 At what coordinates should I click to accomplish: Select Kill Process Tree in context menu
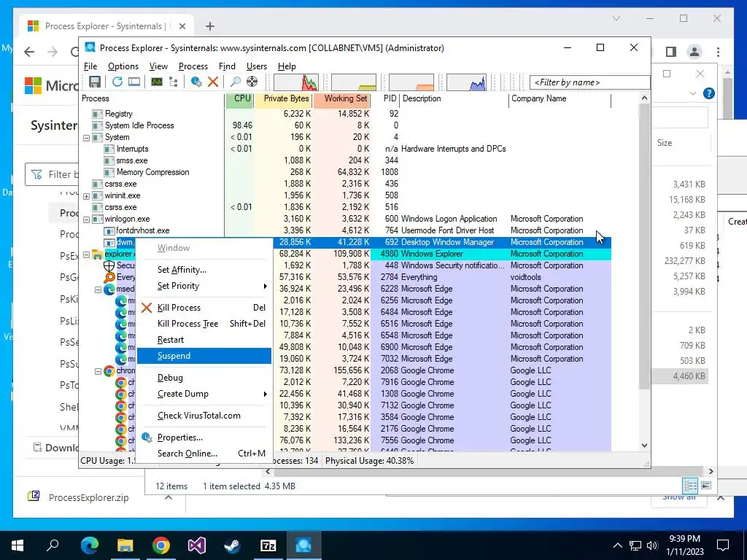pos(204,324)
